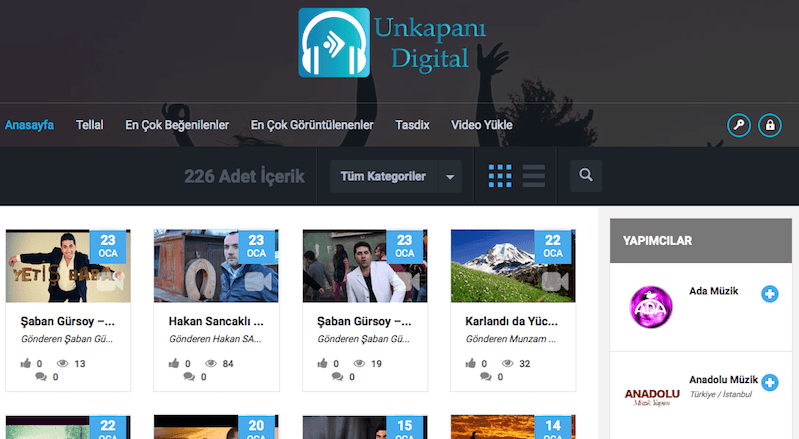Click views eye icon showing 19
The width and height of the screenshot is (799, 439).
[359, 364]
